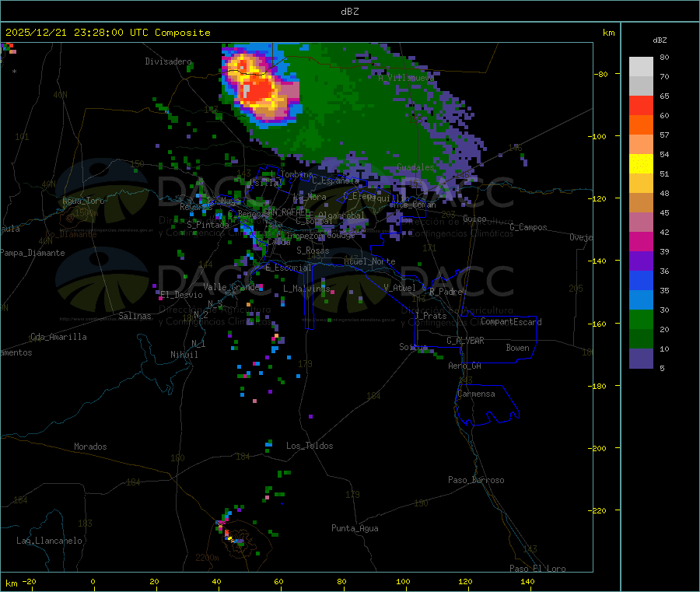This screenshot has height=592, width=700.
Task: Click the CompantEscard label
Action: click(x=511, y=322)
